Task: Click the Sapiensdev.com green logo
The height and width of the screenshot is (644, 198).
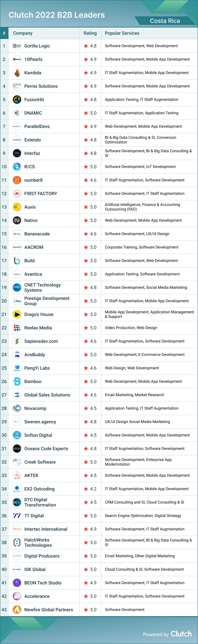Action: pyautogui.click(x=17, y=341)
